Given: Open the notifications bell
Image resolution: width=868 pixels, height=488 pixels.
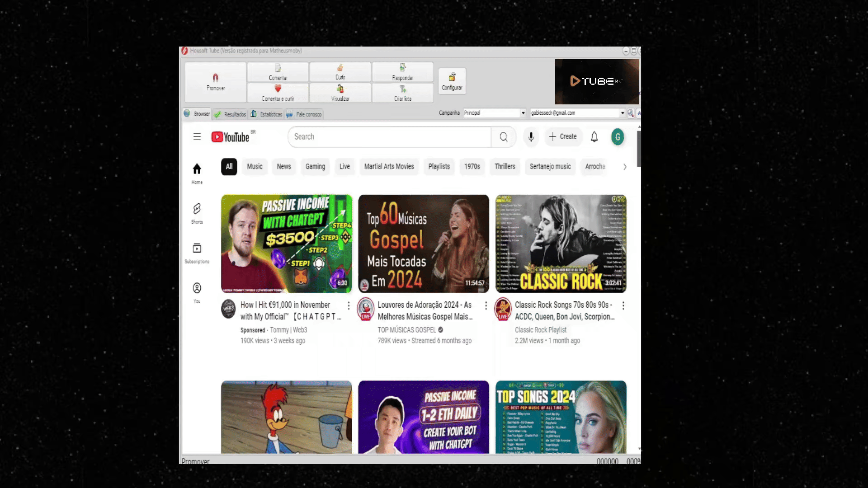Looking at the screenshot, I should 594,137.
